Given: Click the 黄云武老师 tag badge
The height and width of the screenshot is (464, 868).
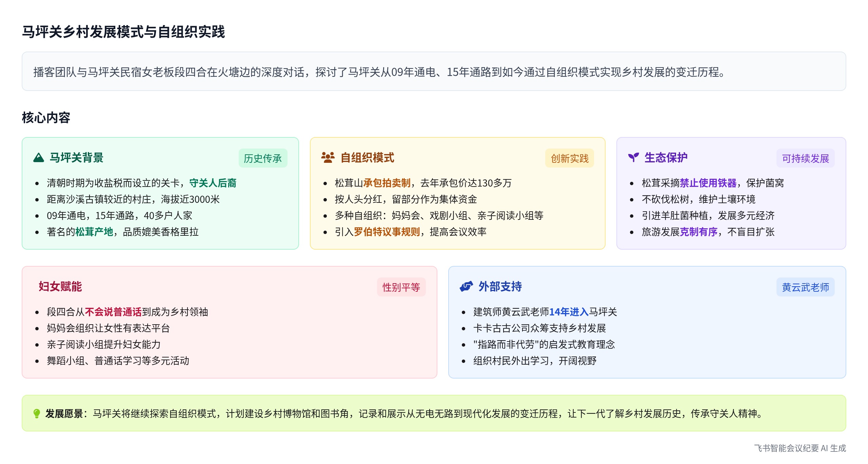Looking at the screenshot, I should 805,287.
